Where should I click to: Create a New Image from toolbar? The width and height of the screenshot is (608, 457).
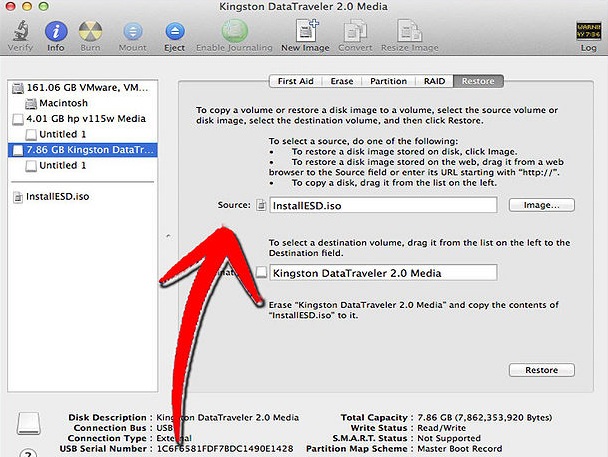pos(306,30)
